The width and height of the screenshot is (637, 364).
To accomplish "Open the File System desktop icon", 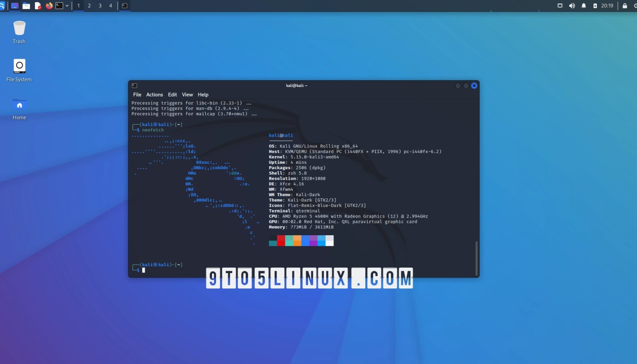I will (x=19, y=70).
